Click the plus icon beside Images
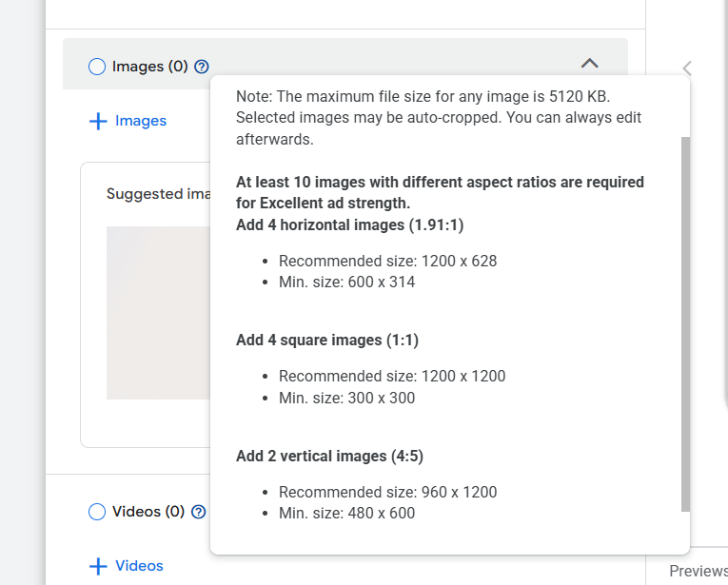 tap(97, 122)
